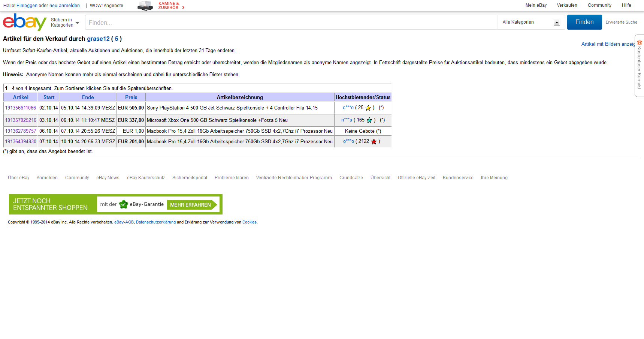Sort by the Start column header
This screenshot has height=339, width=644.
click(x=49, y=97)
